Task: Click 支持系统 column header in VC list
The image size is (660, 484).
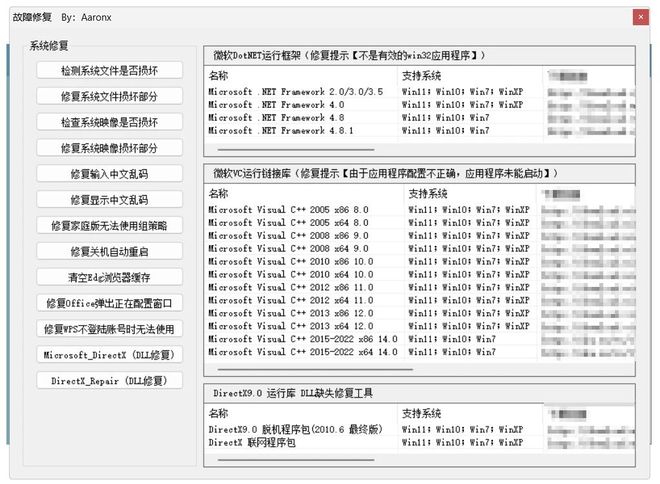Action: point(470,194)
